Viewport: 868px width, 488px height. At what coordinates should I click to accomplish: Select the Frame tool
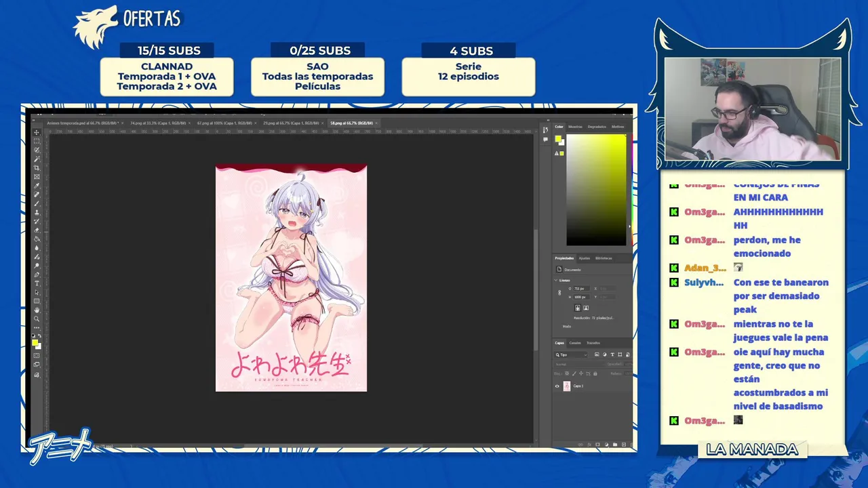click(37, 177)
